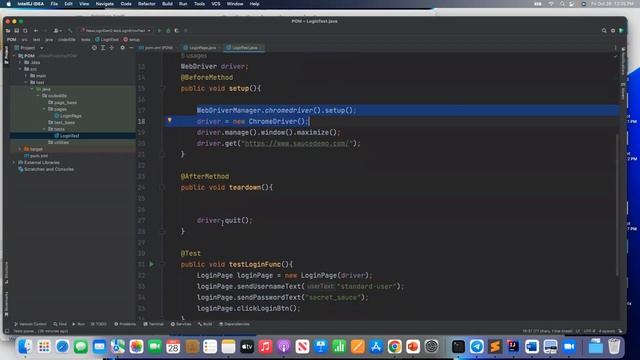Image resolution: width=640 pixels, height=360 pixels.
Task: Collapse the tests package node
Action: coord(44,129)
